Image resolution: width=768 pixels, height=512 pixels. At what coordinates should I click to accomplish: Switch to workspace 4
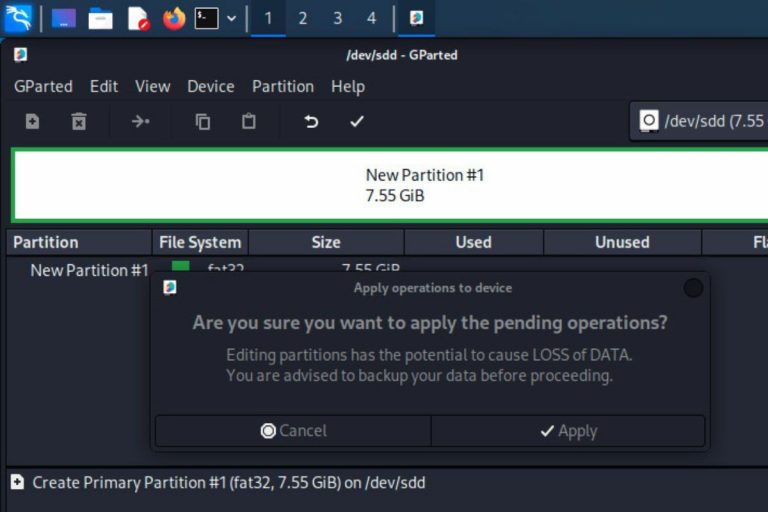click(x=372, y=19)
